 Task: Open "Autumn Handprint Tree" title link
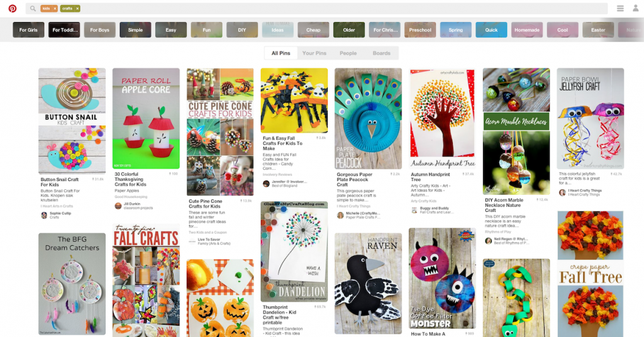tap(430, 177)
